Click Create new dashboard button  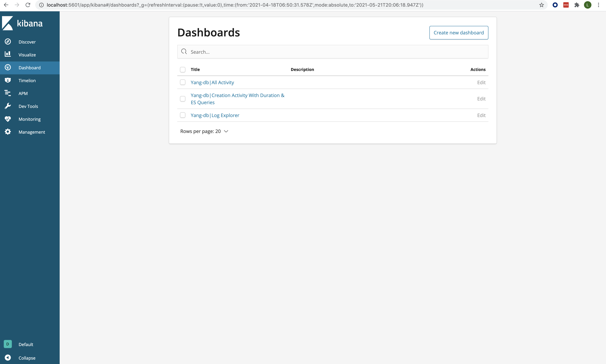pos(459,33)
